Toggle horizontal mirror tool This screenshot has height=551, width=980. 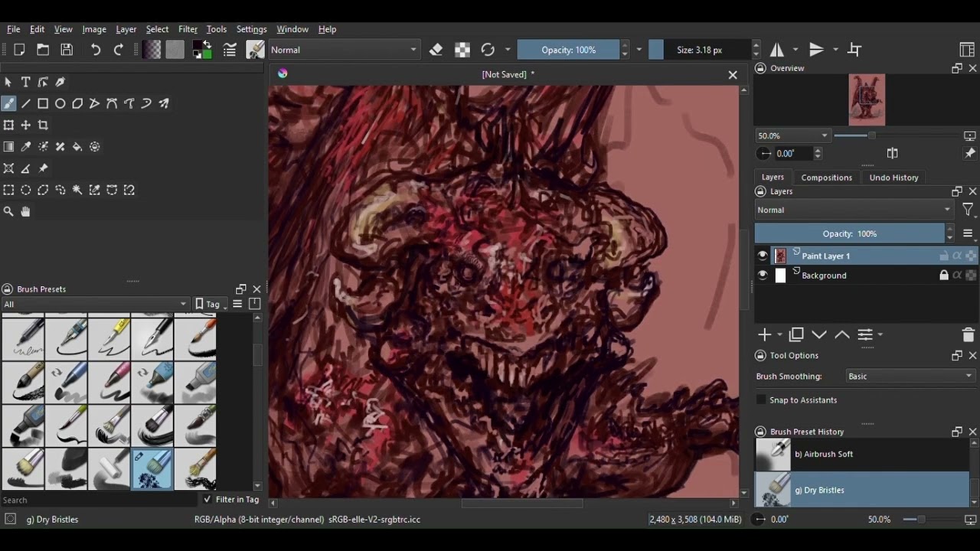[x=777, y=50]
